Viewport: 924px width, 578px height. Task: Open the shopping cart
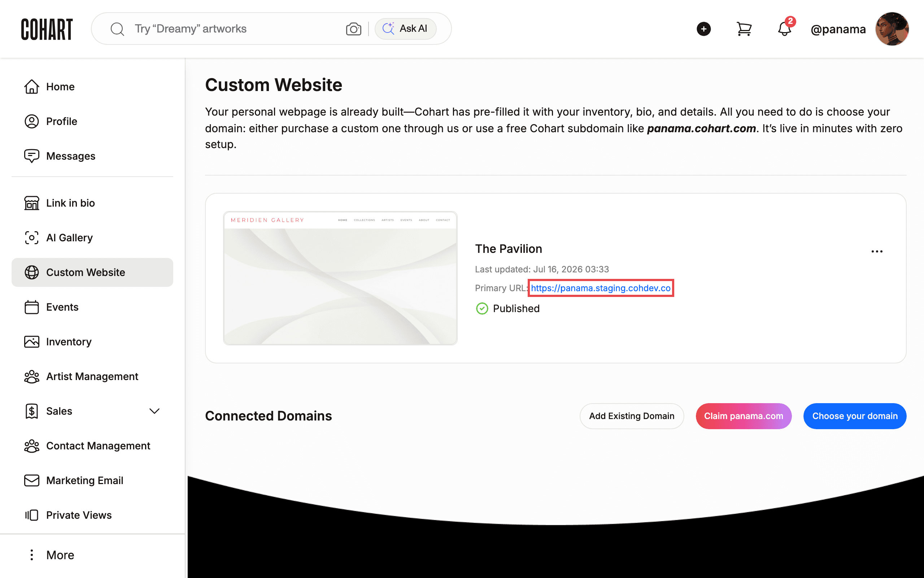[x=744, y=29]
